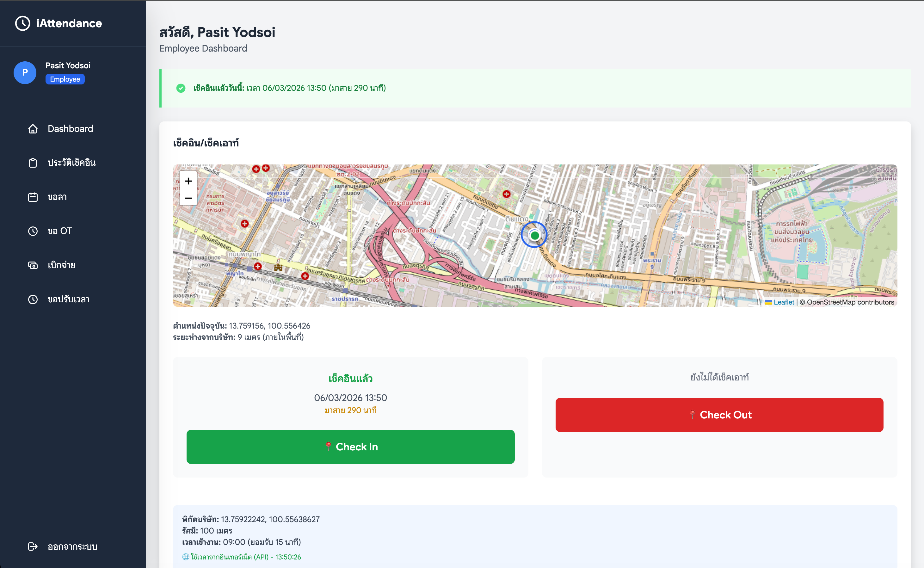924x568 pixels.
Task: Click the green current location marker on map
Action: 534,235
